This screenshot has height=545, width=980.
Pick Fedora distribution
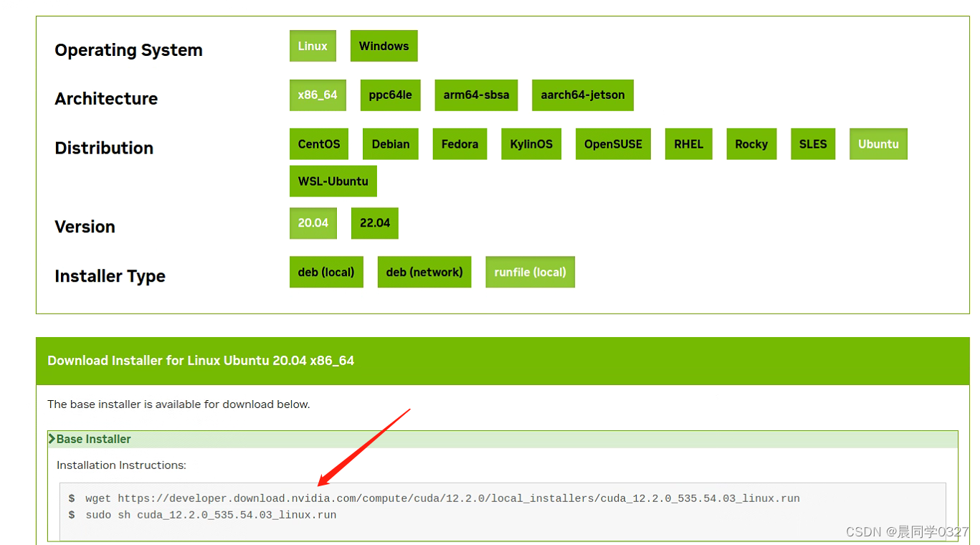point(460,144)
